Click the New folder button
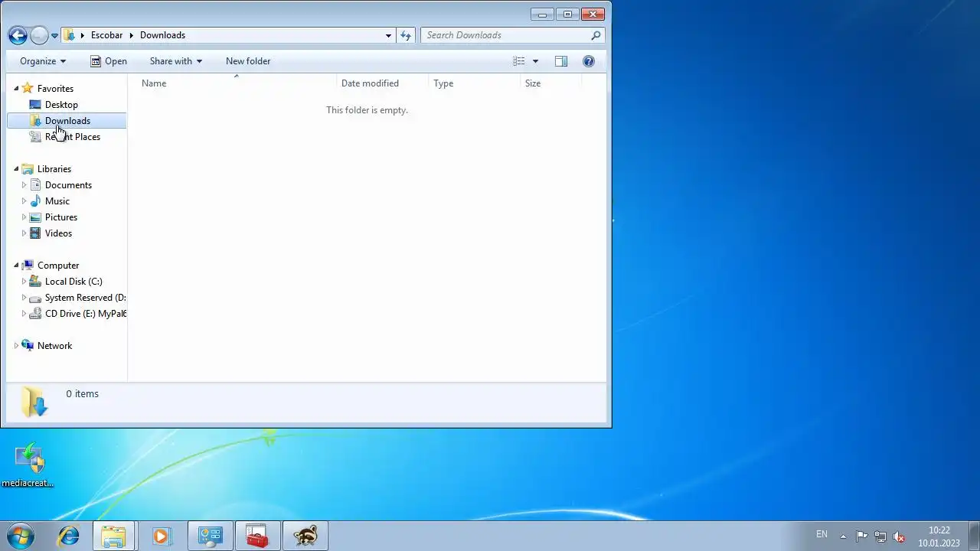 [x=248, y=61]
